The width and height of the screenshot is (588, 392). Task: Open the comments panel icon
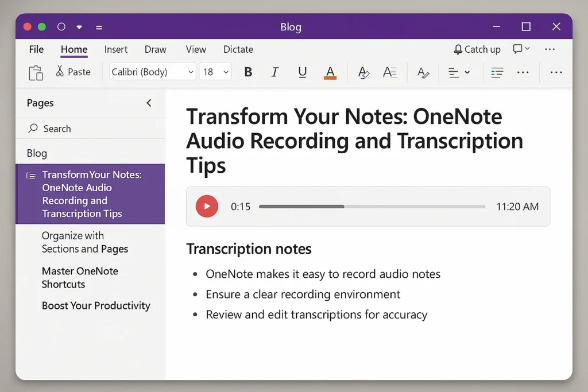[517, 49]
